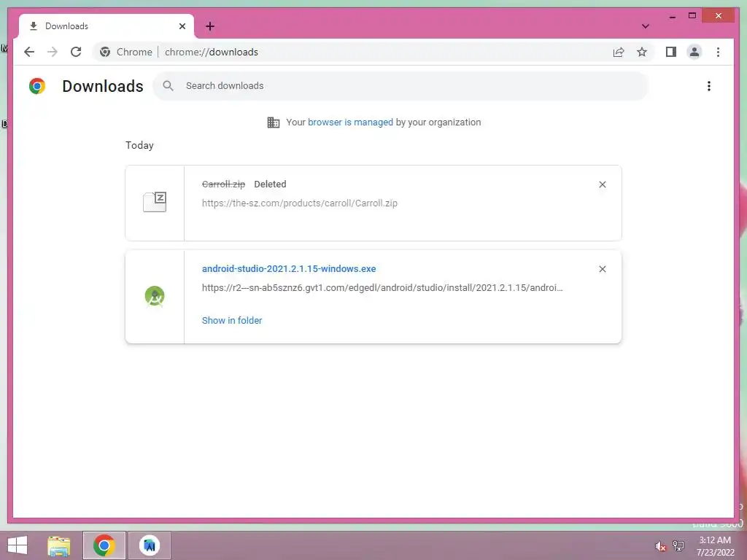Click the managed organization building icon
This screenshot has height=560, width=747.
[x=274, y=122]
